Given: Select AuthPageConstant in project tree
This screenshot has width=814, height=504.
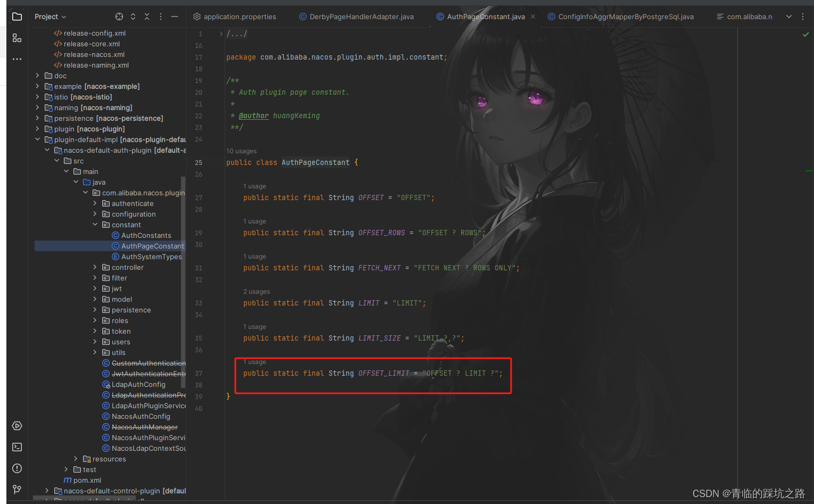Looking at the screenshot, I should [148, 246].
